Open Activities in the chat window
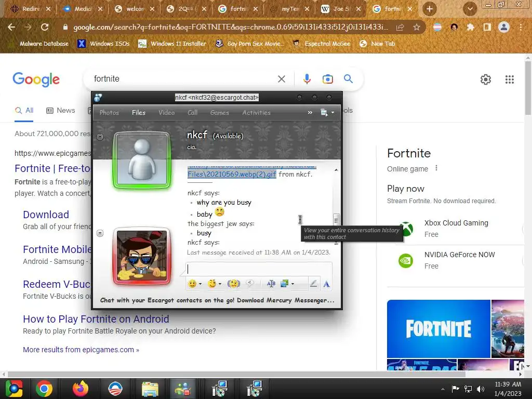The width and height of the screenshot is (532, 399). (256, 113)
